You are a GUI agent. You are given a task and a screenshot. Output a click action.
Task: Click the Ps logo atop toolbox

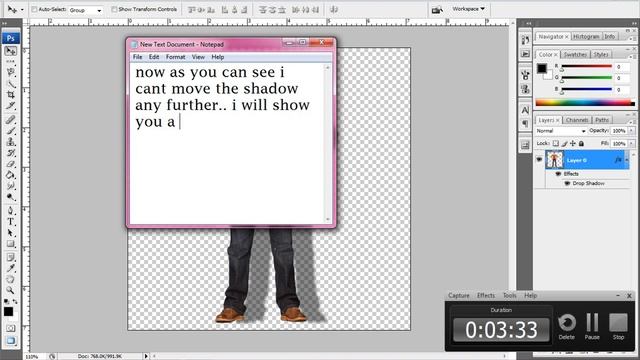click(x=11, y=38)
